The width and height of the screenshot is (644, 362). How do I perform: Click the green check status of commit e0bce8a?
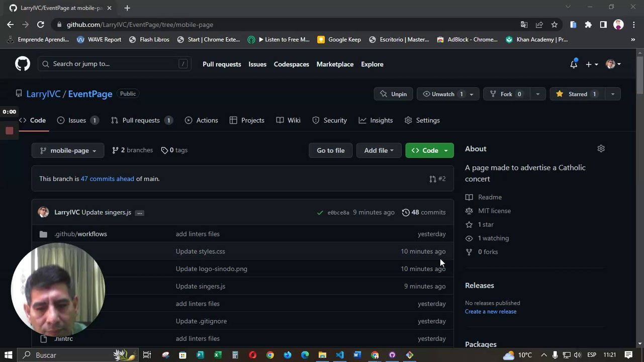pos(320,213)
